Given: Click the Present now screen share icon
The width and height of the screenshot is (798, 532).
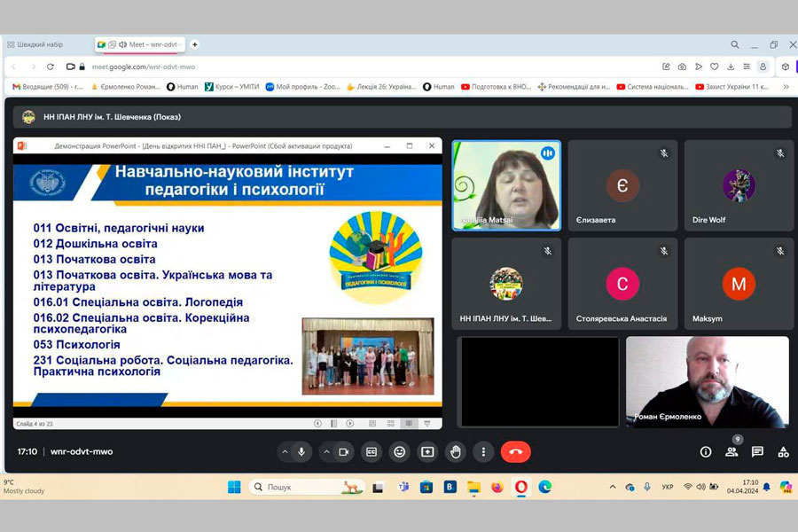Looking at the screenshot, I should pos(427,451).
